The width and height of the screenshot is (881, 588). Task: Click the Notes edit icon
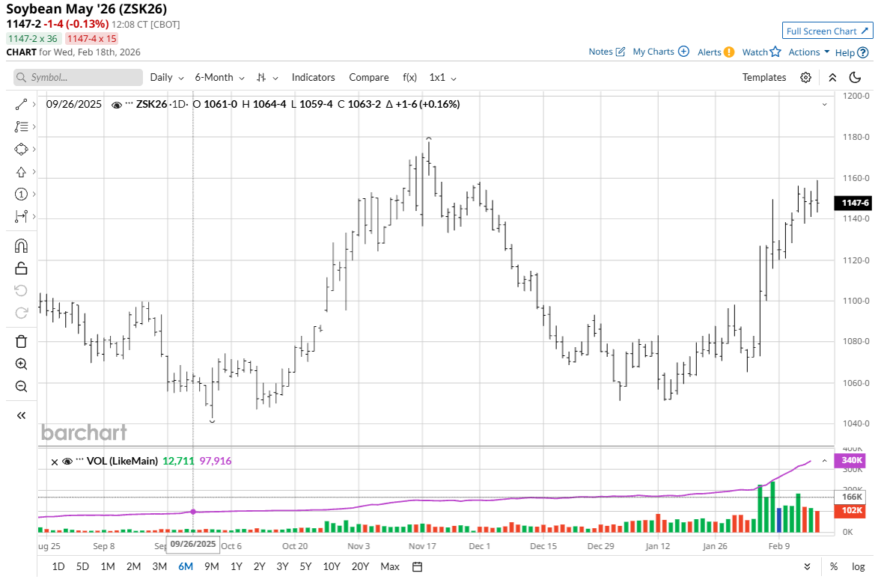pyautogui.click(x=621, y=52)
